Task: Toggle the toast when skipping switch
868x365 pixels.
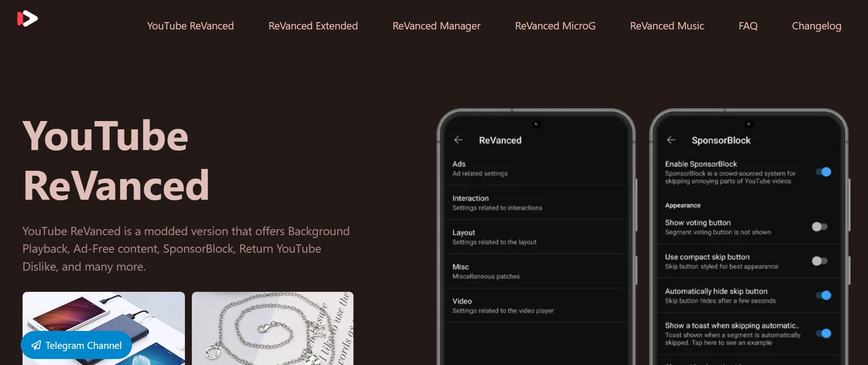Action: [823, 333]
